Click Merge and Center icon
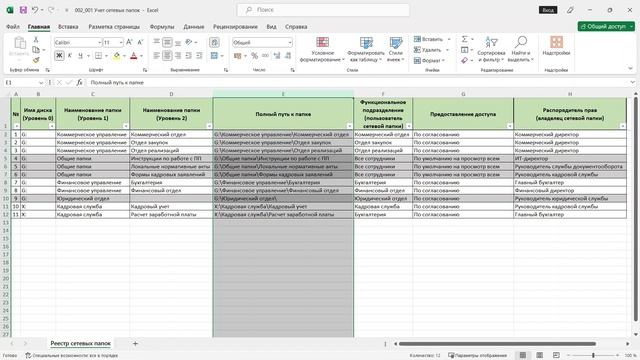Screen dimensions: 640x360 [x=214, y=56]
